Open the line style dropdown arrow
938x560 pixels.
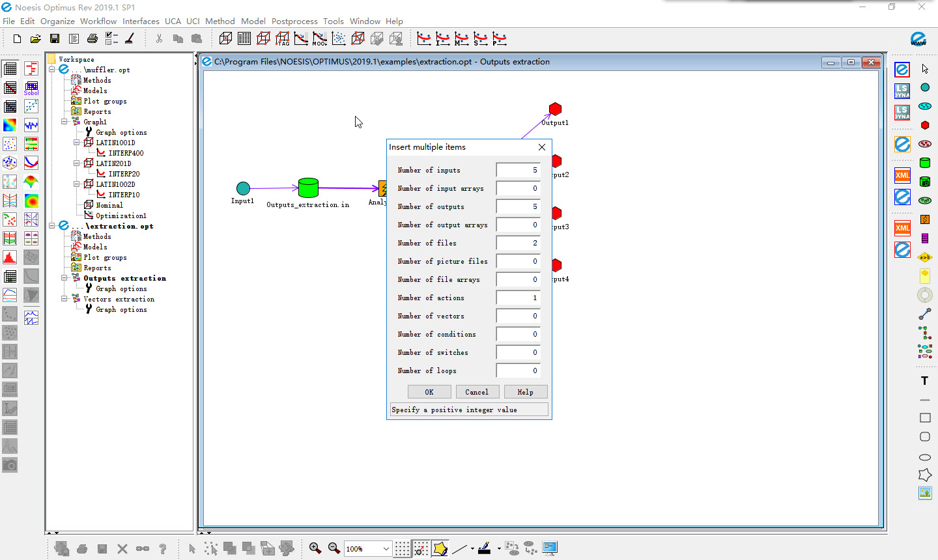[472, 549]
